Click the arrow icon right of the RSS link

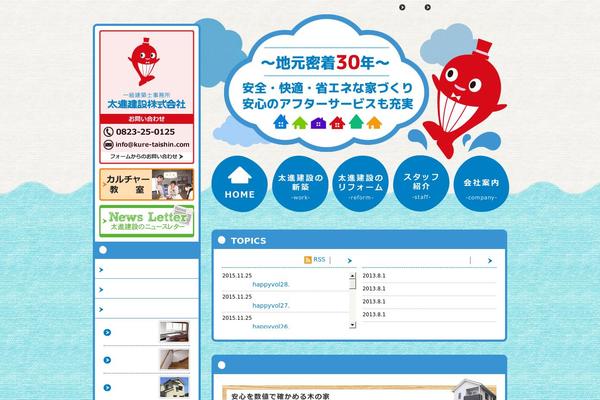point(349,261)
